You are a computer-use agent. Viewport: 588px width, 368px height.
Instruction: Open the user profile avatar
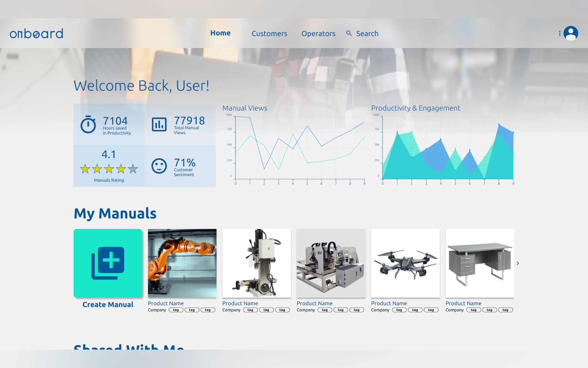click(570, 33)
